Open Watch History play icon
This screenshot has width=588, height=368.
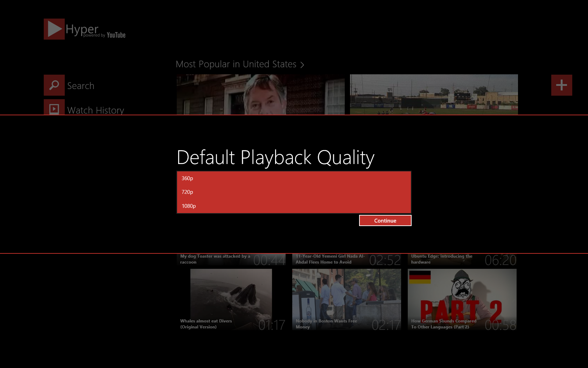(x=54, y=108)
